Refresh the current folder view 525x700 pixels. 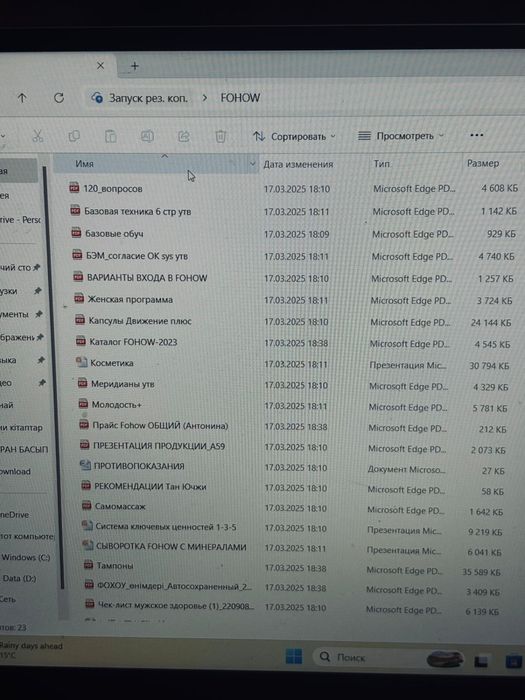(59, 98)
